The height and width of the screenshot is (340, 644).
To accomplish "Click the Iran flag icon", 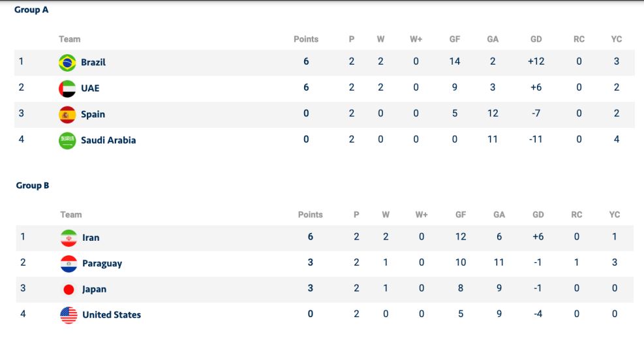I will pos(69,238).
